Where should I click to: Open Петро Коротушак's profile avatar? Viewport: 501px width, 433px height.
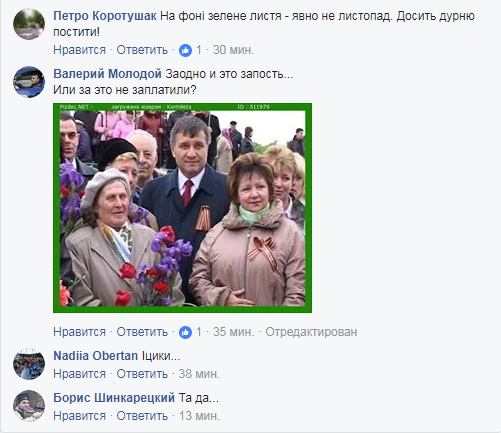(x=29, y=24)
